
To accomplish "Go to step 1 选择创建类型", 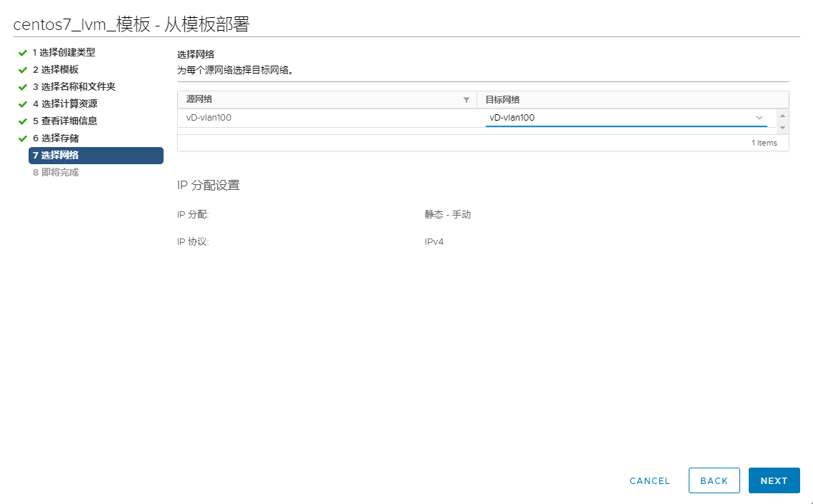I will coord(64,52).
